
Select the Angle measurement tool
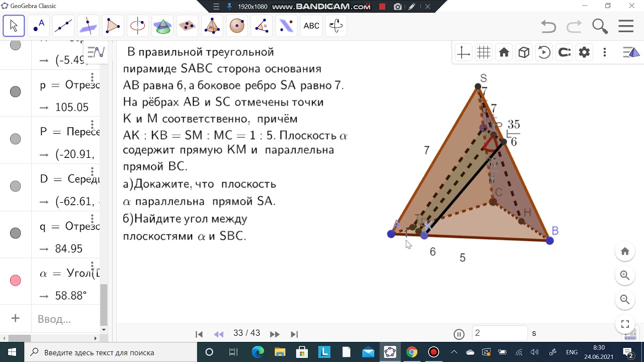(262, 26)
